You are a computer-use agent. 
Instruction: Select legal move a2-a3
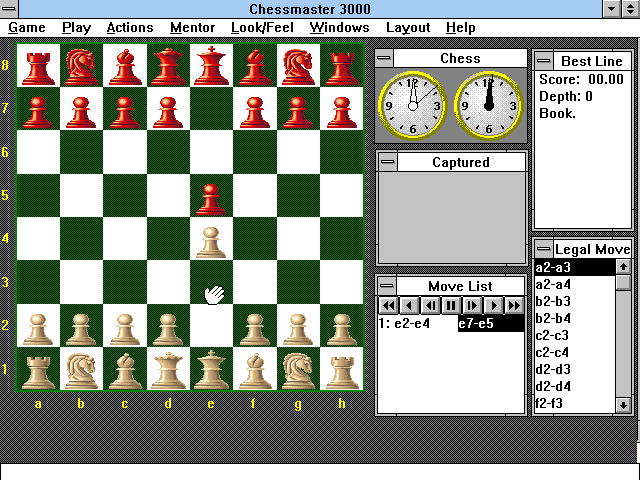click(574, 267)
